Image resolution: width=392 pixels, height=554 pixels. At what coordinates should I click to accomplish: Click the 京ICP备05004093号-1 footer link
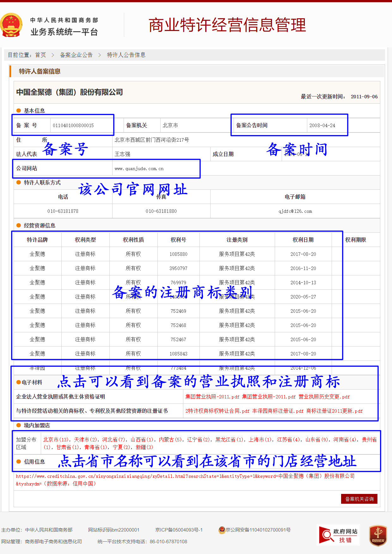point(179,530)
